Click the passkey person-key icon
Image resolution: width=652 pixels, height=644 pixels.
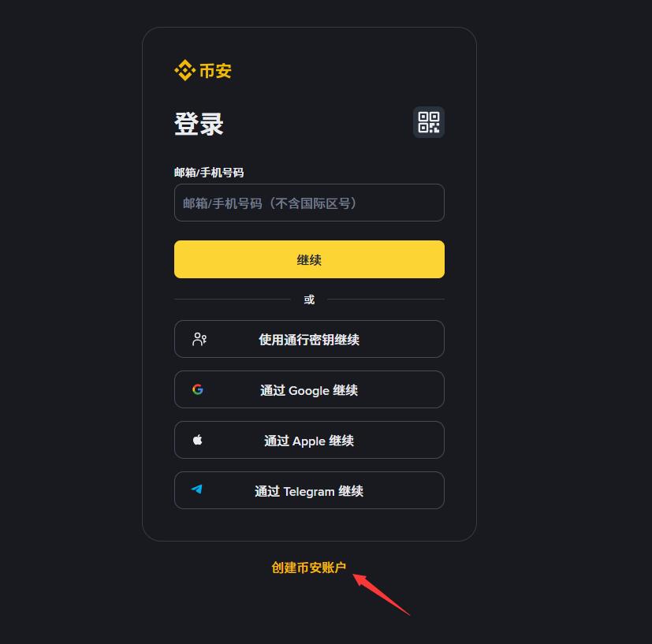click(199, 339)
